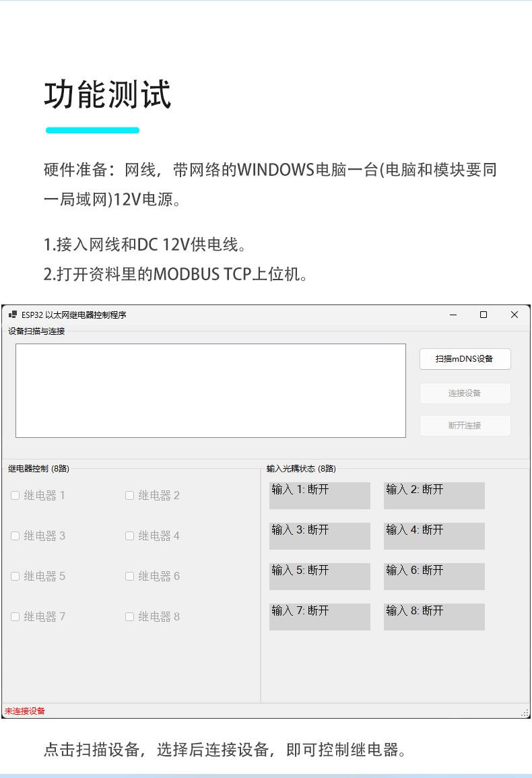
Task: Enable the 继电器 8 checkbox
Action: (x=130, y=617)
